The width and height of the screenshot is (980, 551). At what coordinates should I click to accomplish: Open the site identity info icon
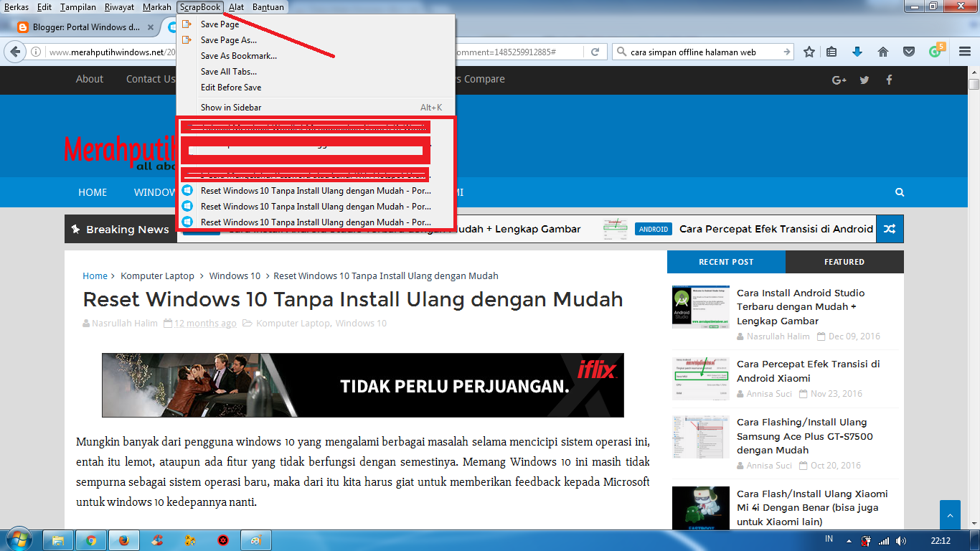pyautogui.click(x=37, y=52)
